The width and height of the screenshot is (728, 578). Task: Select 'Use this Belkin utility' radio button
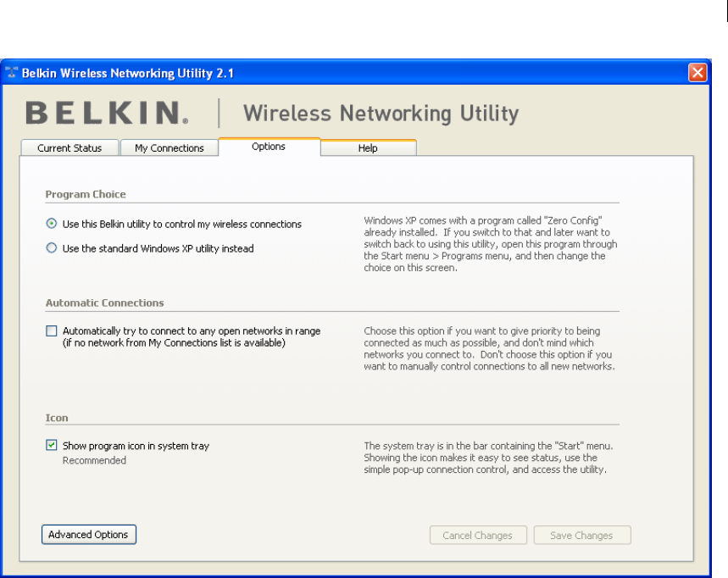pyautogui.click(x=52, y=224)
